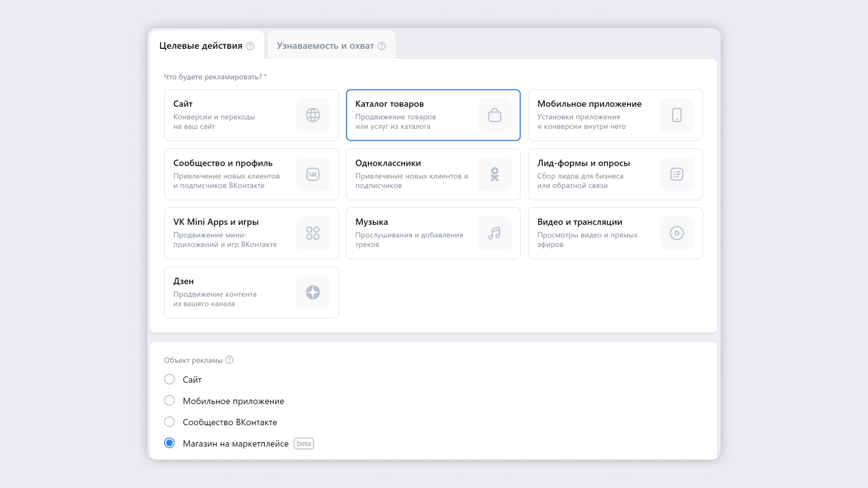Viewport: 868px width, 488px height.
Task: Click 'Просмотры видео и прямых эфиров' description
Action: pyautogui.click(x=587, y=240)
